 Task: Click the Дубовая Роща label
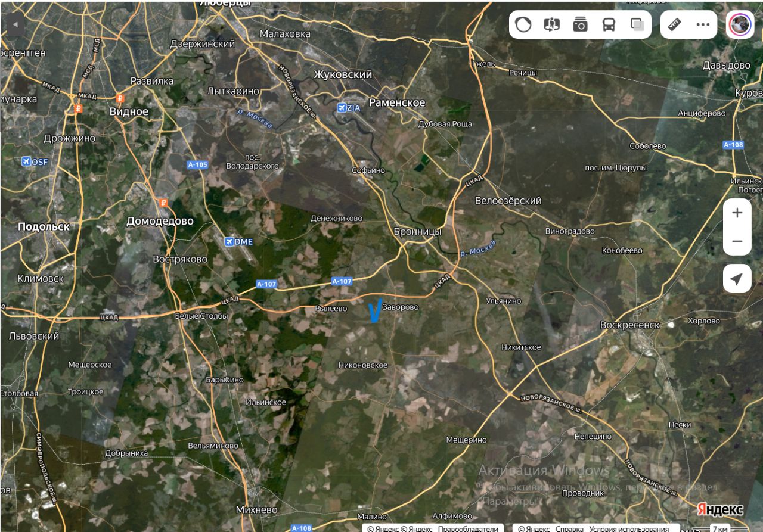coord(445,124)
